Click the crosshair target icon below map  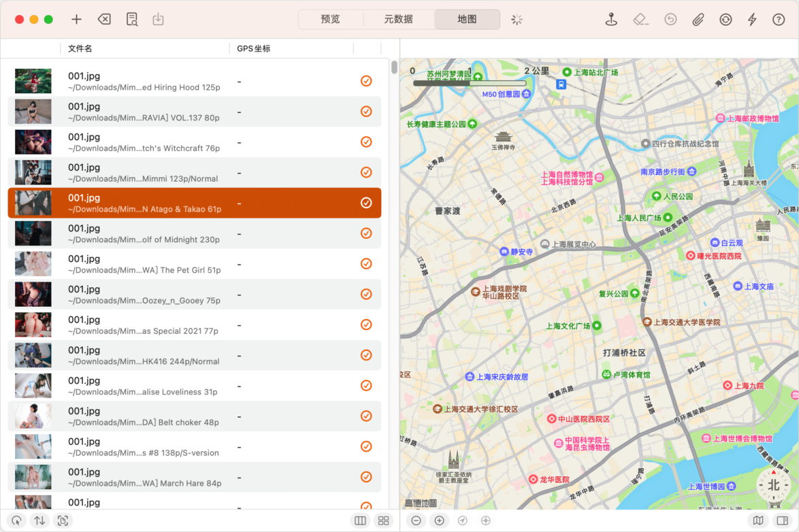[486, 520]
